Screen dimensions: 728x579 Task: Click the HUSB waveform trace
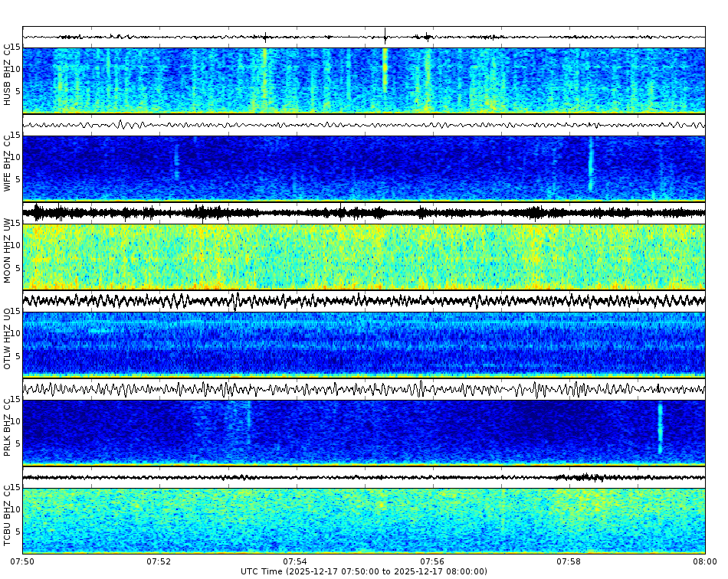(230, 34)
